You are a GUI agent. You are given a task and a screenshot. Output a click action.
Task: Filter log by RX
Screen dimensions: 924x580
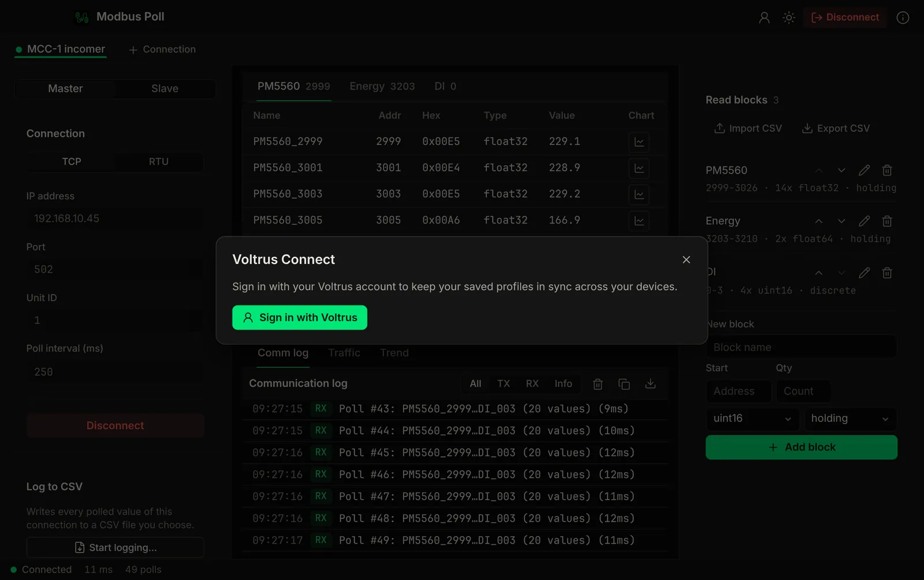click(532, 384)
